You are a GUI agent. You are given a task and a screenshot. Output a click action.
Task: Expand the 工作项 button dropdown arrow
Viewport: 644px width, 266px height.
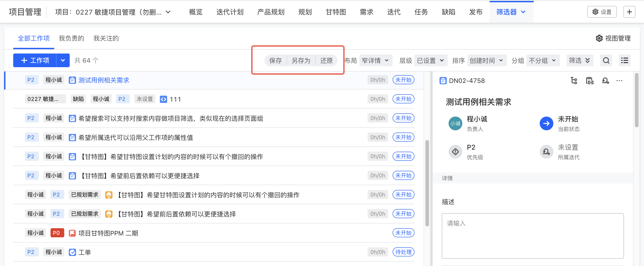[63, 60]
